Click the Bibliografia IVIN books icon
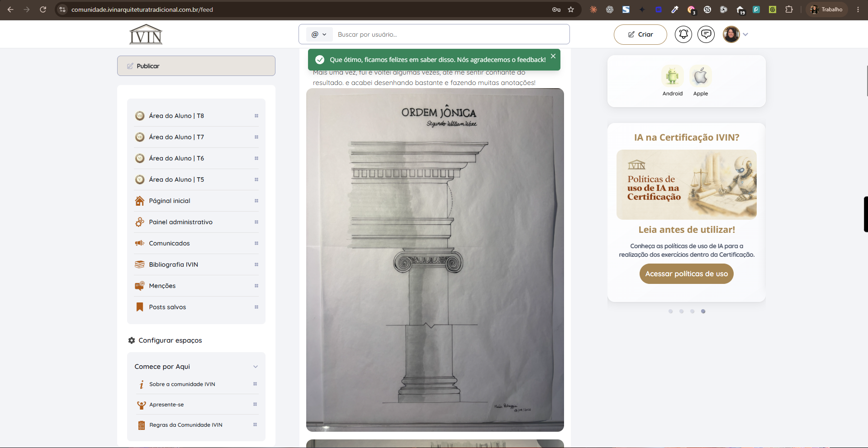Screen dimensions: 868x448 point(140,264)
